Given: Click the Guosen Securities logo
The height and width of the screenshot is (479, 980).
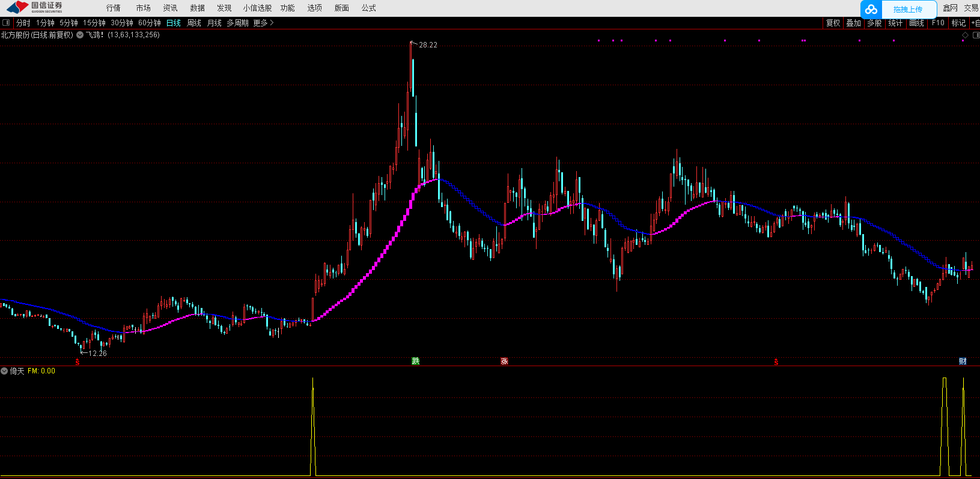Looking at the screenshot, I should pos(35,8).
